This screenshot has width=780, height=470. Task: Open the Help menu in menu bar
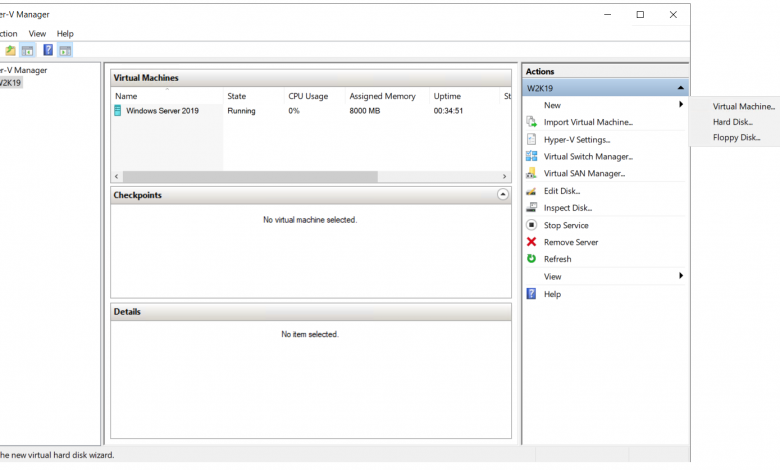tap(65, 33)
